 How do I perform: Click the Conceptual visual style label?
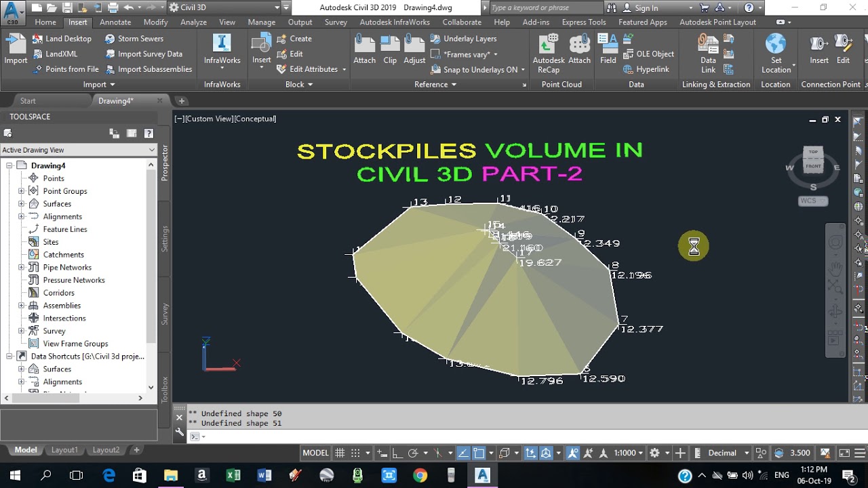(x=256, y=119)
